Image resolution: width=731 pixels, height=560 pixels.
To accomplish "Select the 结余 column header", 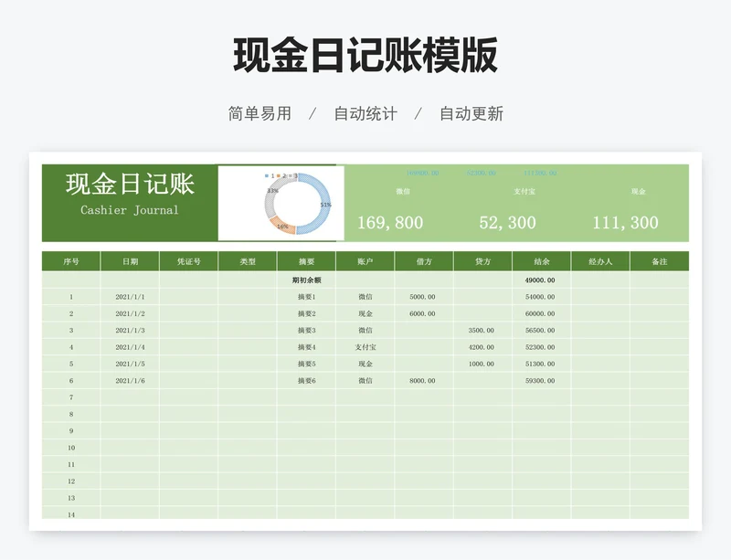I will (541, 261).
